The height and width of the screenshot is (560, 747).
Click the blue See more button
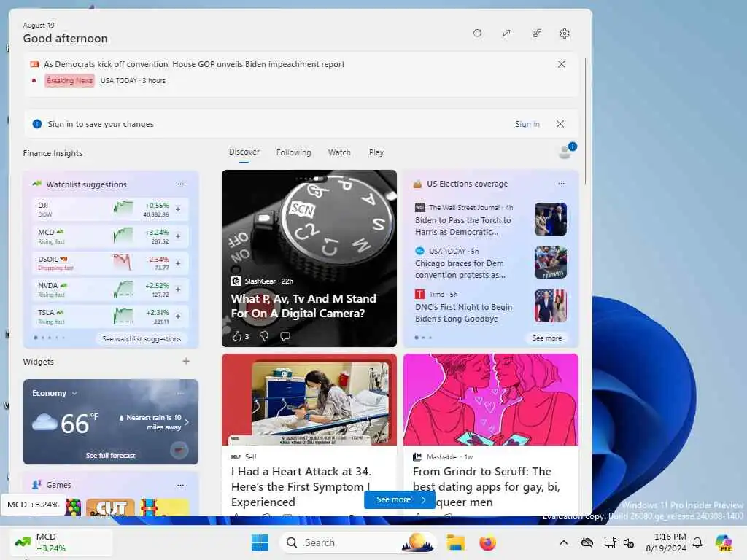pyautogui.click(x=399, y=499)
